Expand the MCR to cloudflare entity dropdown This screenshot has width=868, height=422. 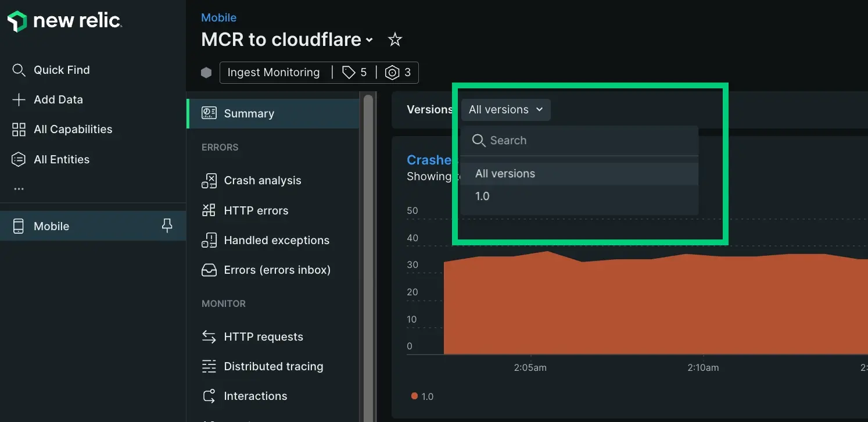point(369,40)
